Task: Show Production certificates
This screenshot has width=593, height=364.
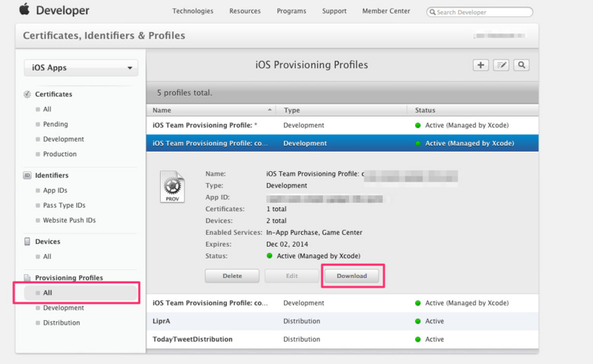Action: 59,154
